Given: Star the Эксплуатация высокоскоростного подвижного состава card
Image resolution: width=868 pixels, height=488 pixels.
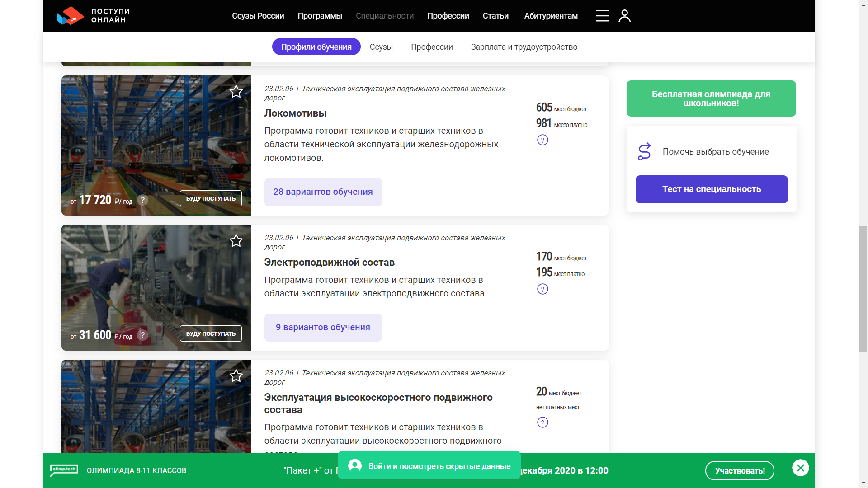Looking at the screenshot, I should click(x=236, y=376).
